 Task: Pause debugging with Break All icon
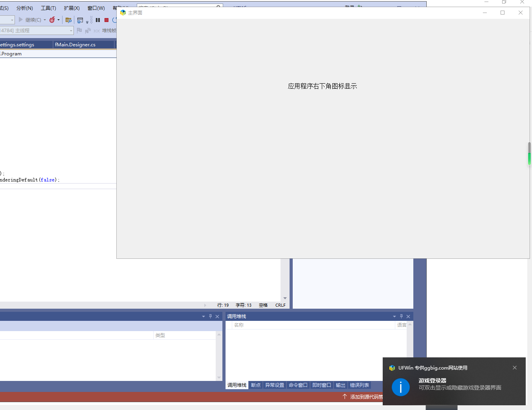pyautogui.click(x=98, y=20)
